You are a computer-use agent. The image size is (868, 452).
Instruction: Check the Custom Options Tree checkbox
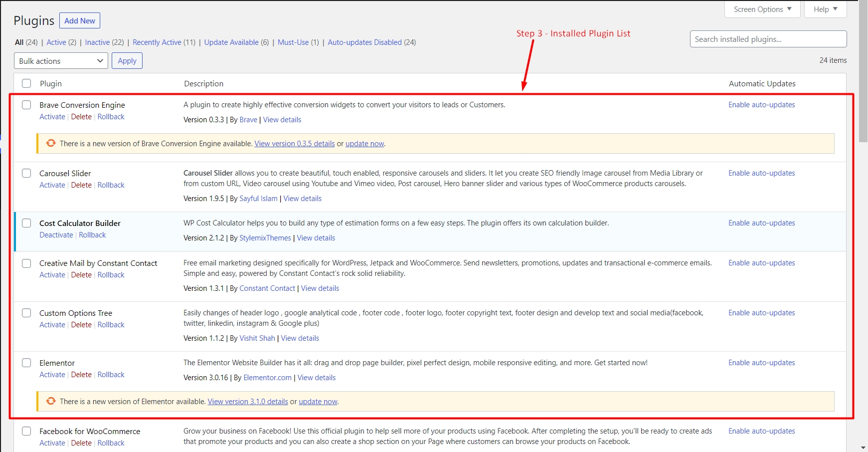(26, 313)
